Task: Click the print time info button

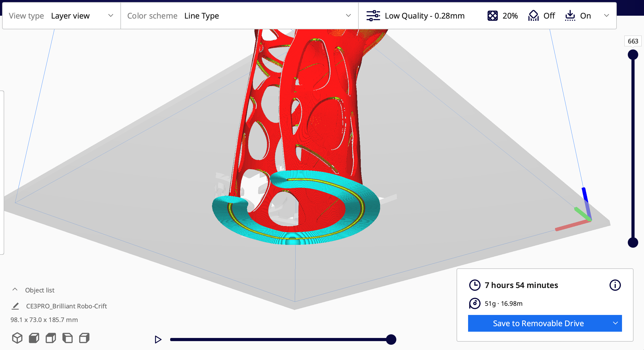Action: 615,285
